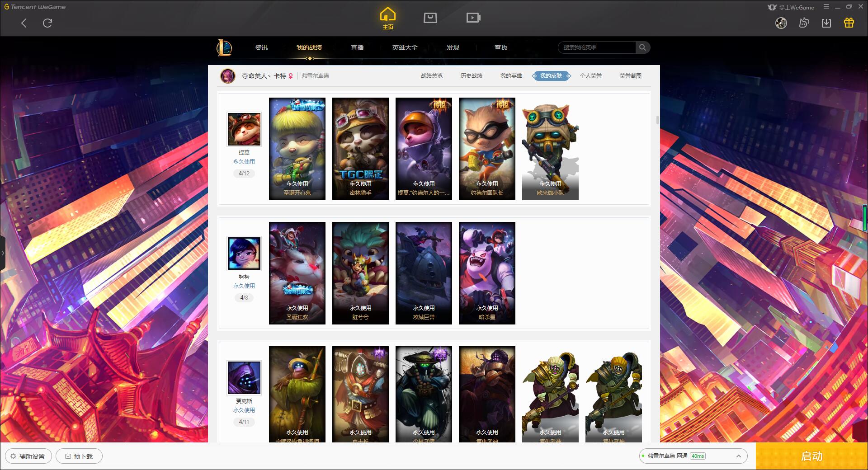Click the Tencent WeGame title logo
Image resolution: width=868 pixels, height=470 pixels.
point(35,7)
